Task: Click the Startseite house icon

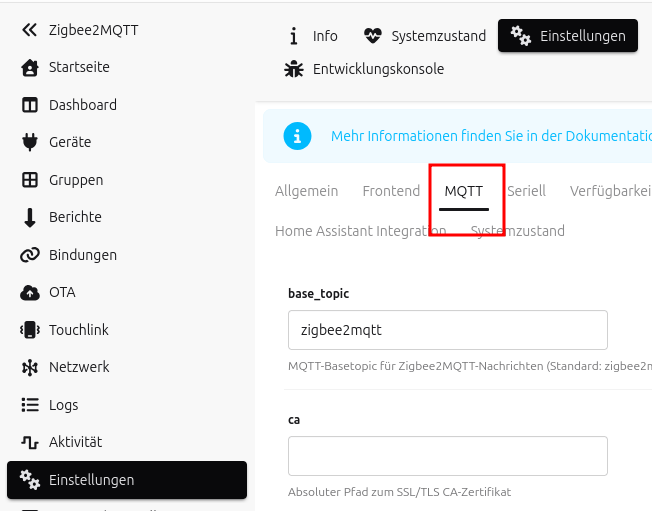Action: pyautogui.click(x=30, y=68)
